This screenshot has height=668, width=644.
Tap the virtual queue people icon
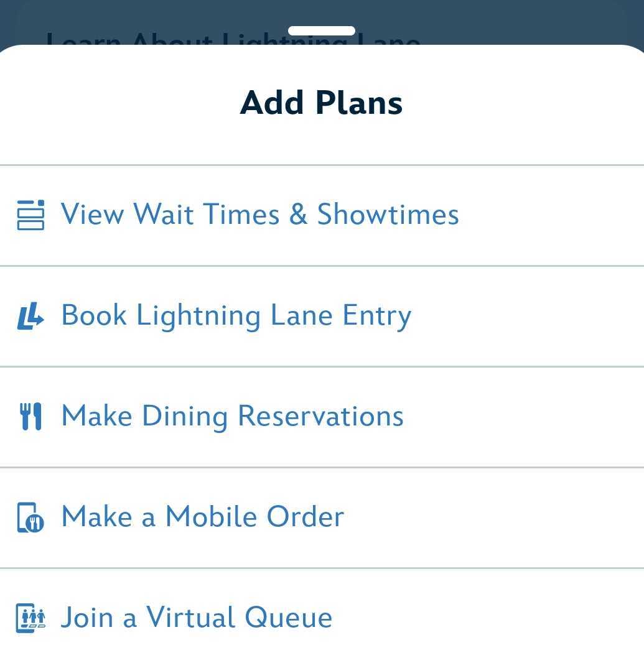30,618
